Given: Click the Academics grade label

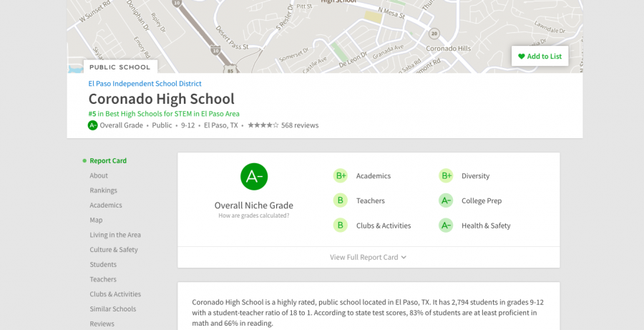Looking at the screenshot, I should click(374, 176).
